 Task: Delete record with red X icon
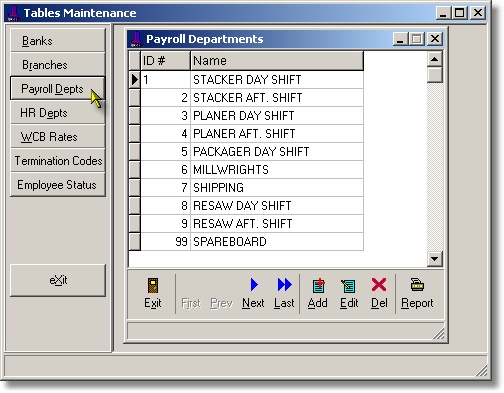[379, 285]
